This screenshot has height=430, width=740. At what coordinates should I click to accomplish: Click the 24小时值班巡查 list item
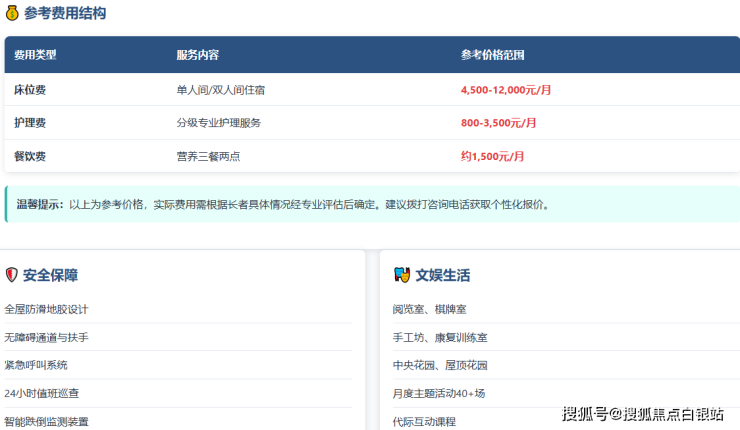click(x=41, y=393)
